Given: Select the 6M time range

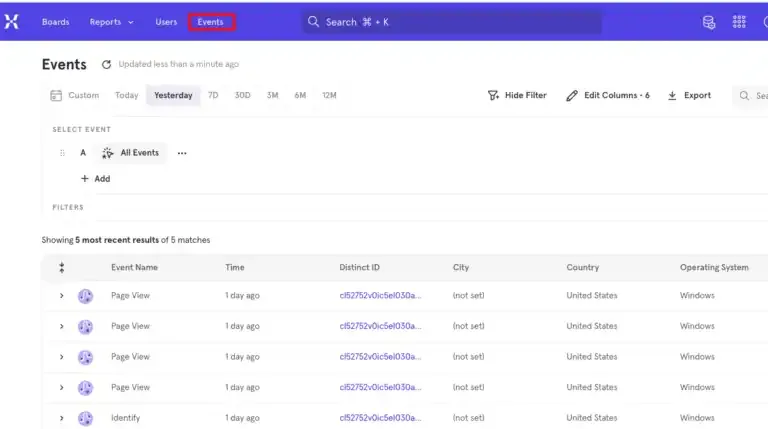Looking at the screenshot, I should pyautogui.click(x=300, y=95).
